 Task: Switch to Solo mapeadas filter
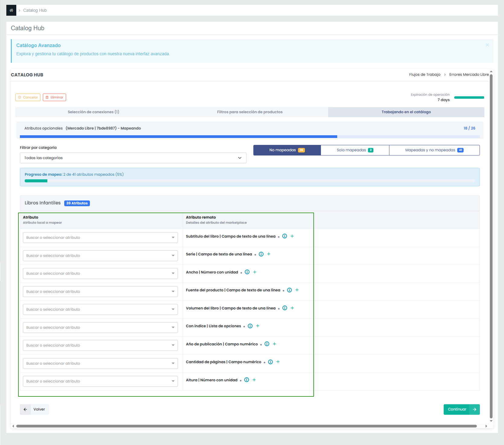355,150
